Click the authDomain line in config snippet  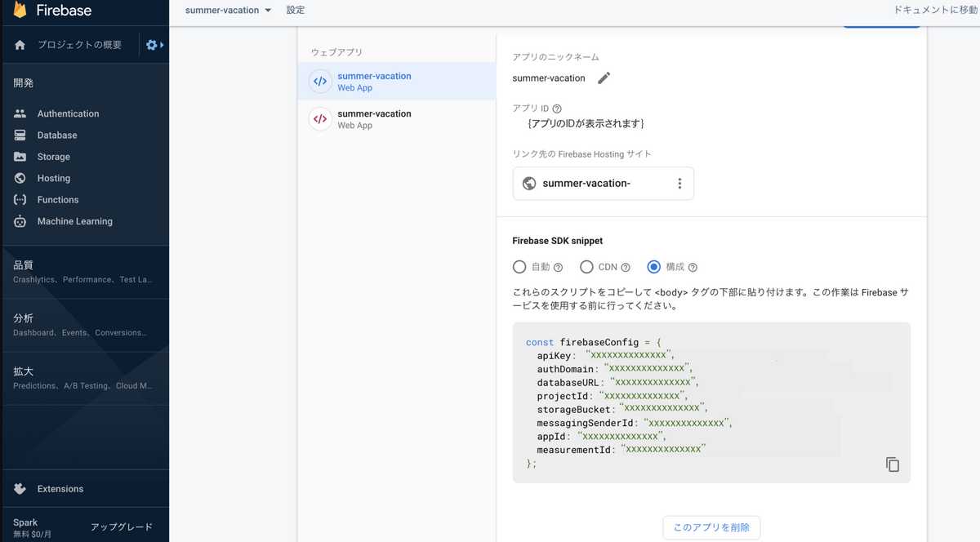[x=614, y=369]
